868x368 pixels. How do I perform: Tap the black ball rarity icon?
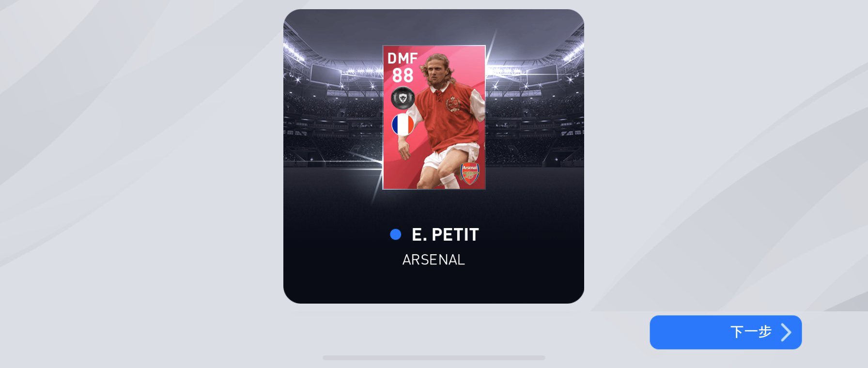tap(403, 98)
